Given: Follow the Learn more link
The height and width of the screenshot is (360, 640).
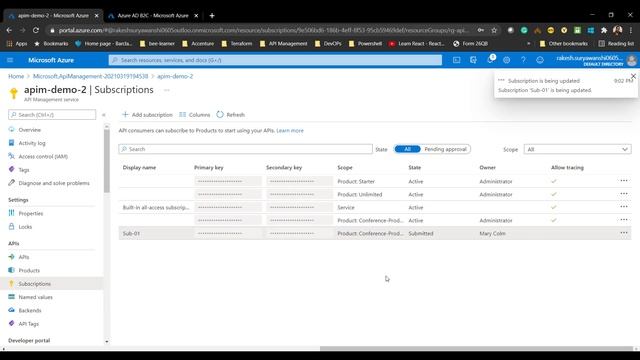Looking at the screenshot, I should coord(290,131).
